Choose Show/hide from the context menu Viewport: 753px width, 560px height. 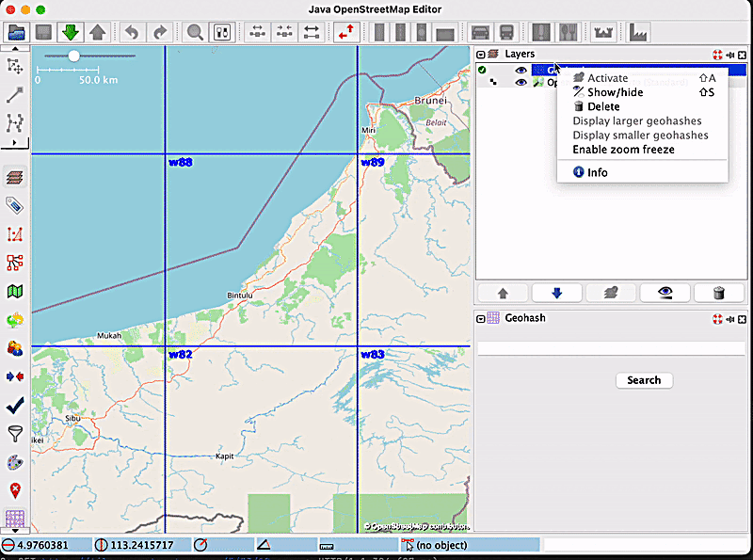coord(643,92)
